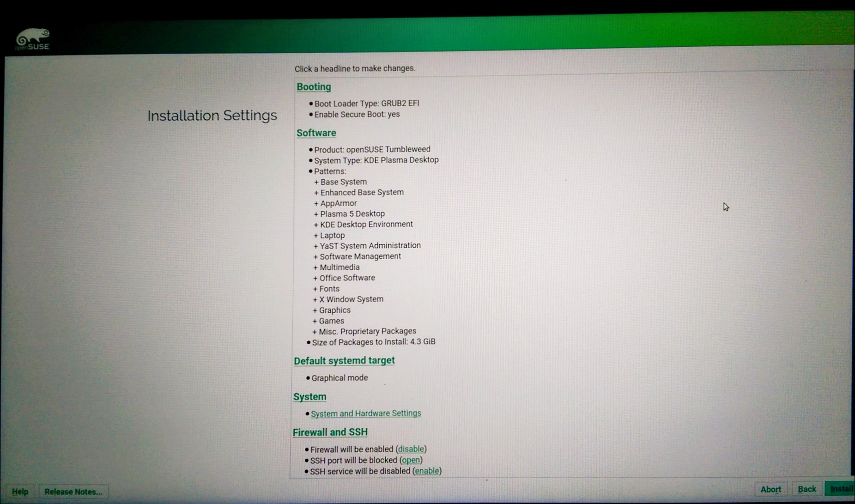Click the openSUSE chameleon logo

click(x=32, y=40)
